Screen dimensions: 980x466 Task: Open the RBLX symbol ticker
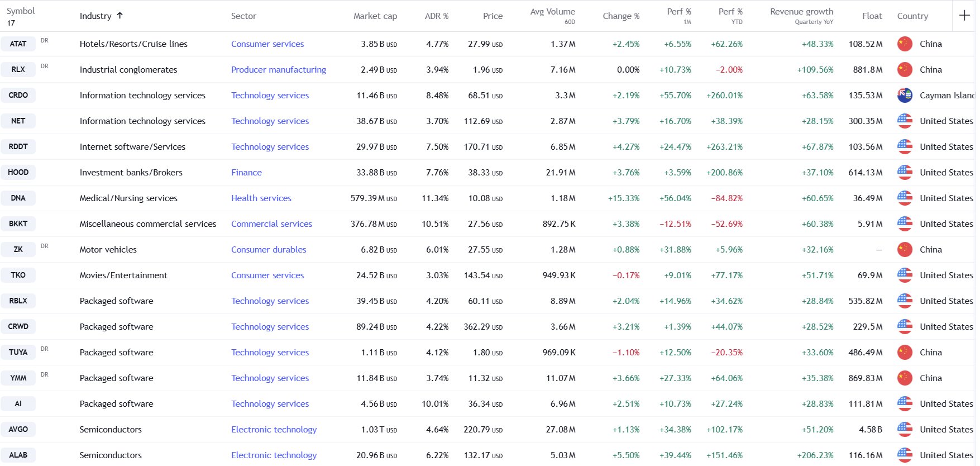(18, 301)
